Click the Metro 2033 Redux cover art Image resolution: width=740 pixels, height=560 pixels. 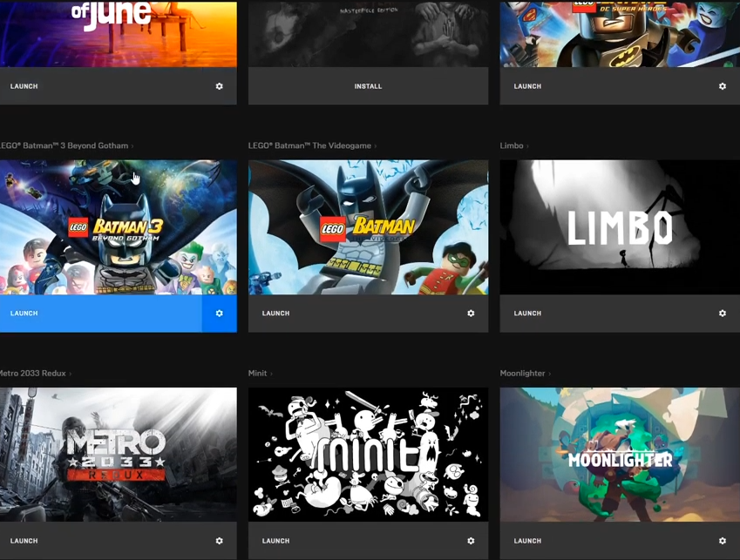click(x=119, y=455)
